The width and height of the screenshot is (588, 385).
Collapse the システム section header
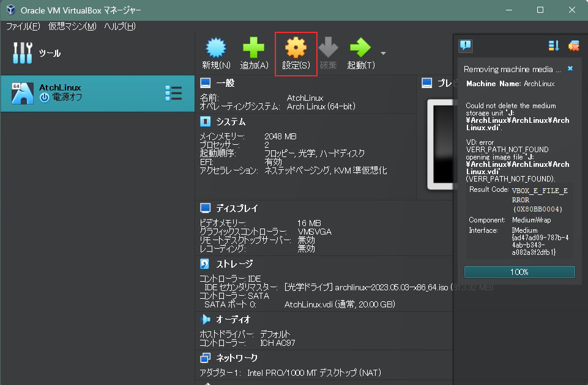tap(230, 122)
